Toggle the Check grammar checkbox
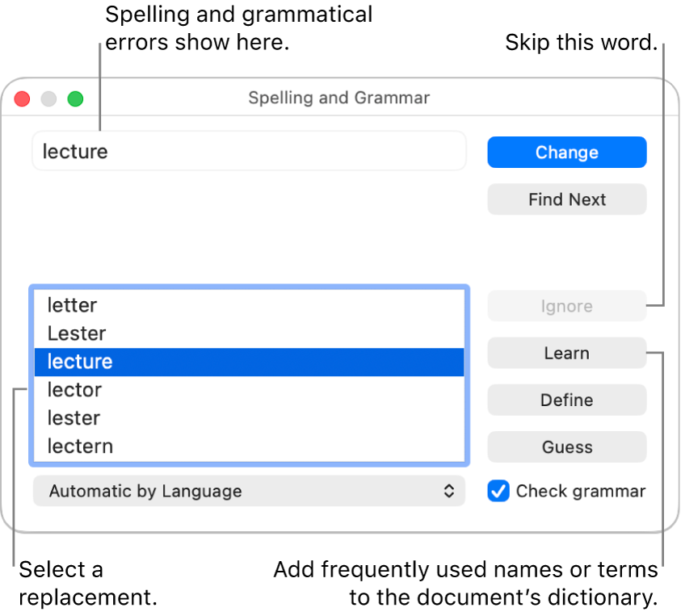This screenshot has height=616, width=681. 498,491
